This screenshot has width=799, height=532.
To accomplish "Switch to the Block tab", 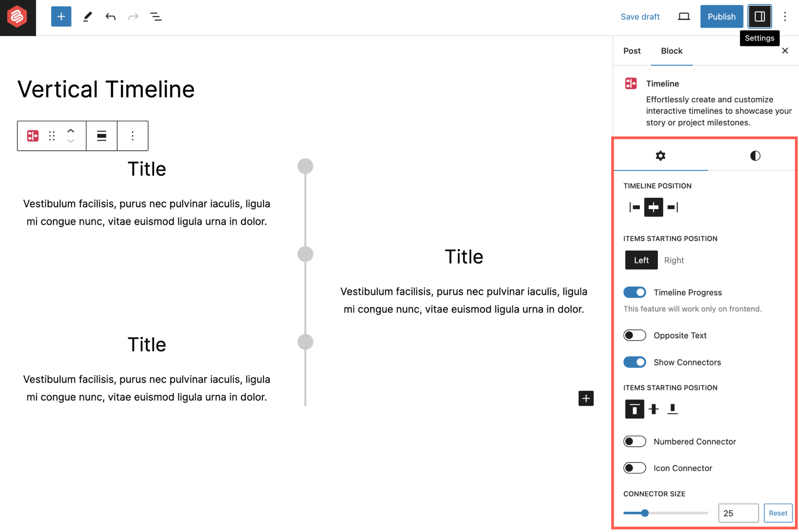I will 671,51.
